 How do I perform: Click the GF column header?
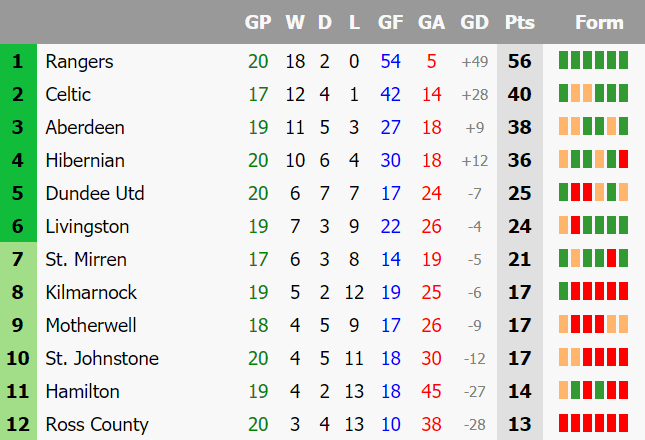pyautogui.click(x=390, y=22)
